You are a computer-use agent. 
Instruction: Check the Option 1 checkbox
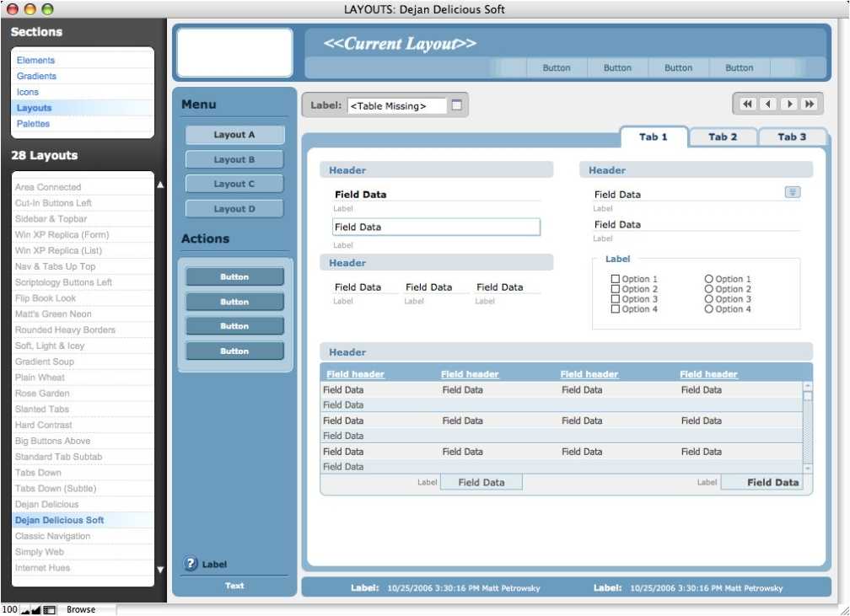point(616,279)
